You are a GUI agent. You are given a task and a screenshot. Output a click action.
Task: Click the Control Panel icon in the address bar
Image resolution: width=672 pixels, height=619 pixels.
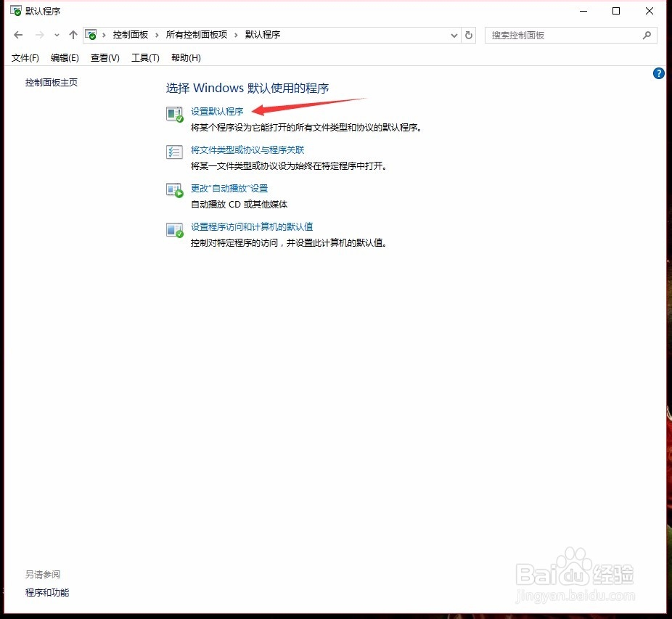(x=91, y=33)
